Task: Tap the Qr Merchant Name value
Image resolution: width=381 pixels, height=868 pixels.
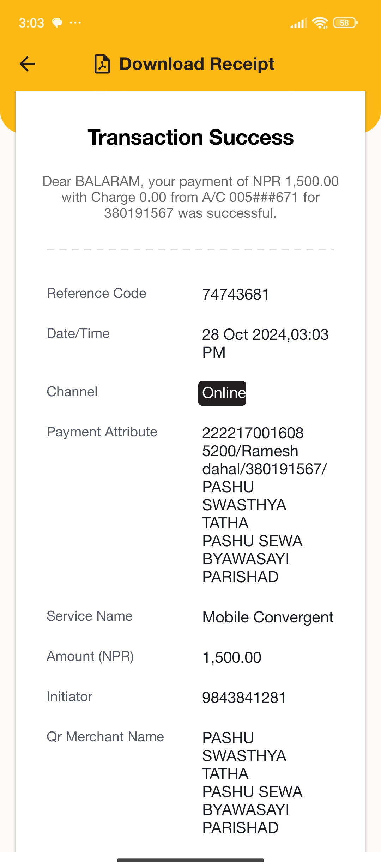Action: pos(252,783)
